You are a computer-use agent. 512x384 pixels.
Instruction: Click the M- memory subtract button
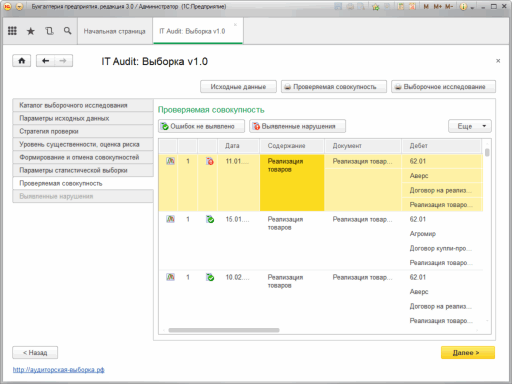pyautogui.click(x=449, y=6)
